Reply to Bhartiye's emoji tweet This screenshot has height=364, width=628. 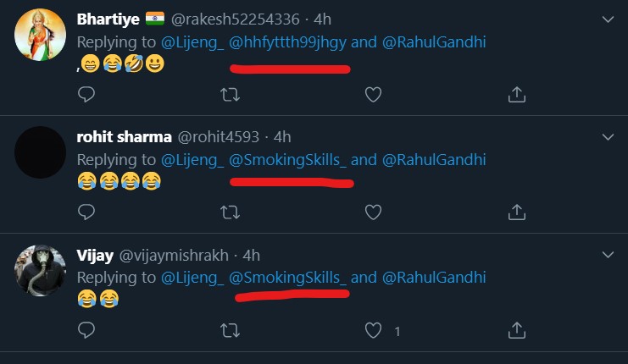pos(86,96)
